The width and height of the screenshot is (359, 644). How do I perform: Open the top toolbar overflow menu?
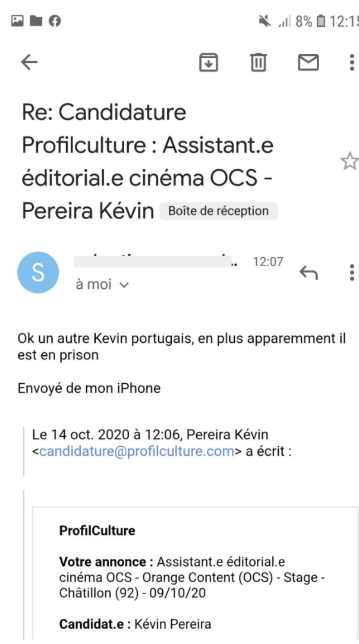[x=351, y=62]
